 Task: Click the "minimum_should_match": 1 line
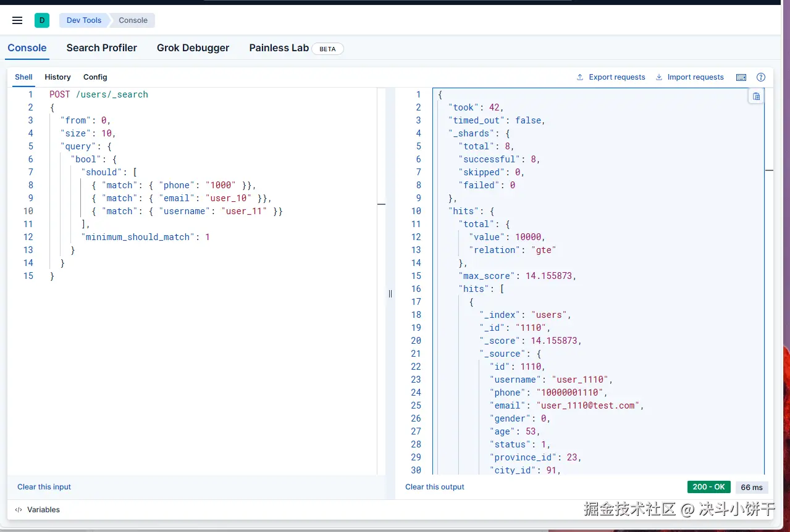pyautogui.click(x=145, y=237)
